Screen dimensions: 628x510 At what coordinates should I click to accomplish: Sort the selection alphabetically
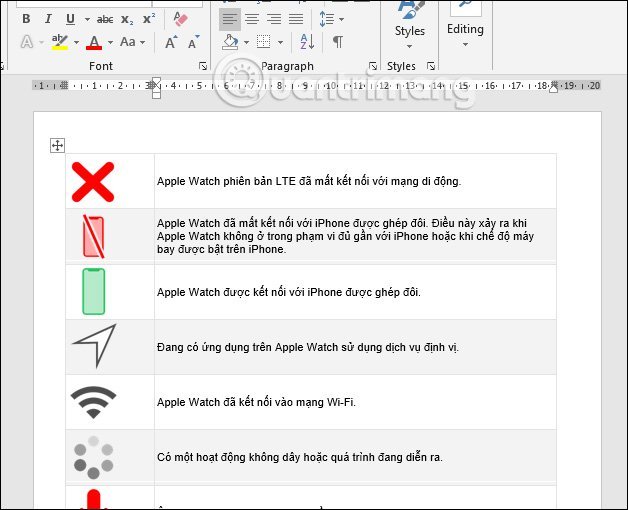pos(307,42)
